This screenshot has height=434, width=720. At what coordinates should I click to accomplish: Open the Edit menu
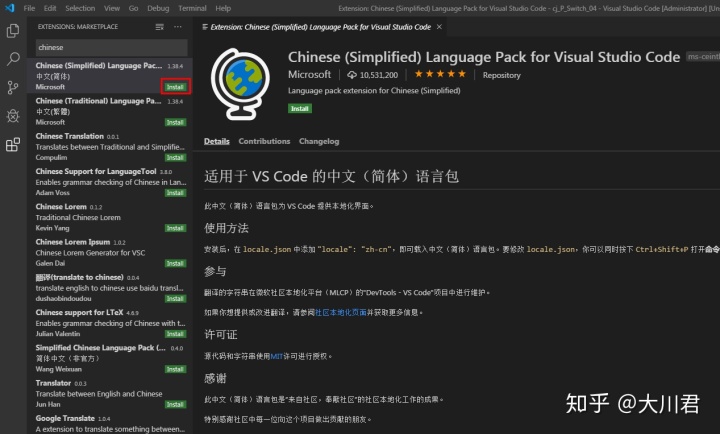click(50, 8)
